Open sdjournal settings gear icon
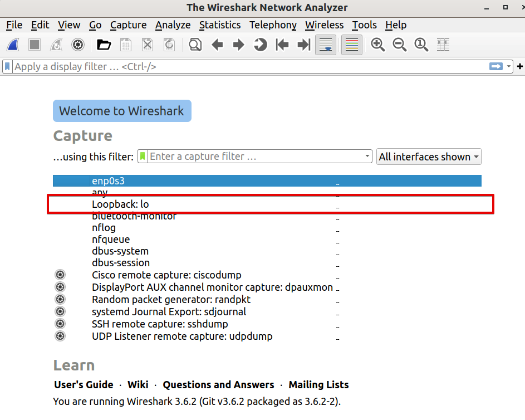525x420 pixels. (x=60, y=311)
